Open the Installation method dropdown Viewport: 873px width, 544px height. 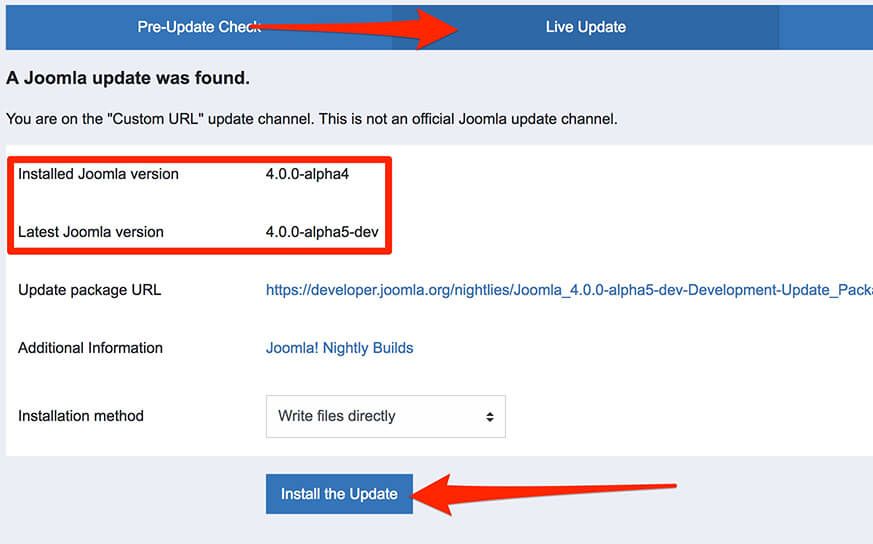pos(386,416)
